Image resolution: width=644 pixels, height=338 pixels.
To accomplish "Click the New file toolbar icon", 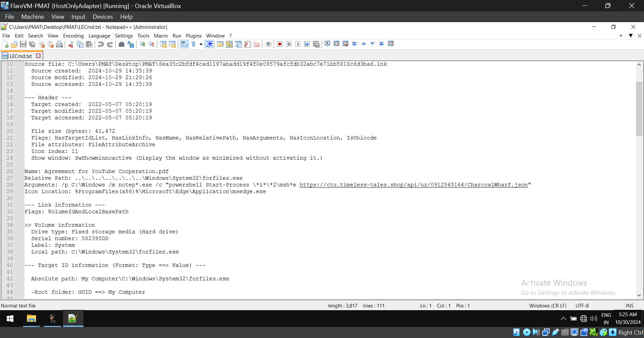I will click(5, 44).
